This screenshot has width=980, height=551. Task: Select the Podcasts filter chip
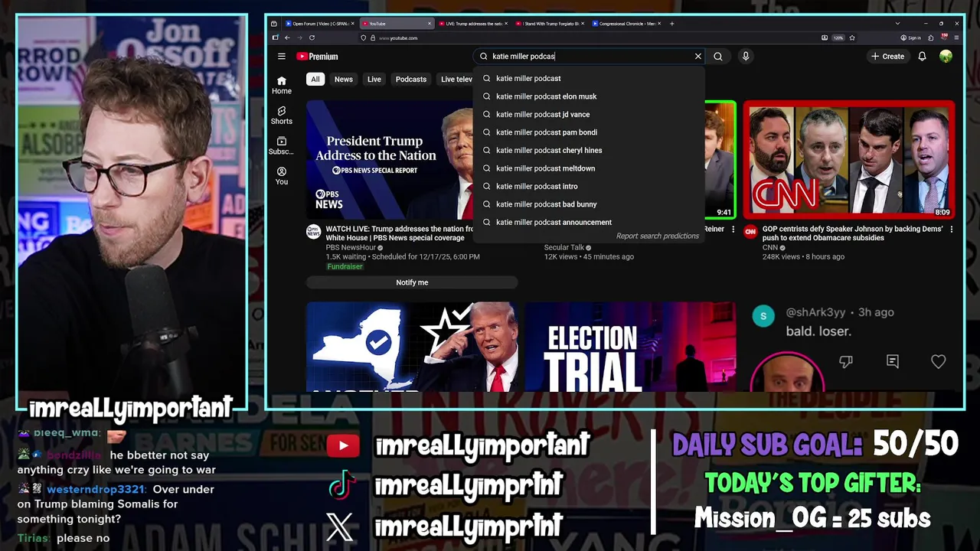click(x=411, y=79)
